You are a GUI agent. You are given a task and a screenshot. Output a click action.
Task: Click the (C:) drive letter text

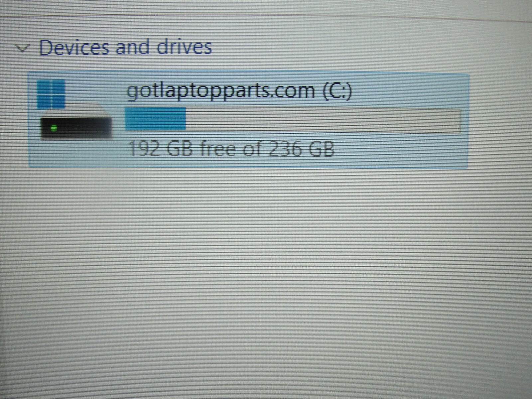coord(337,91)
